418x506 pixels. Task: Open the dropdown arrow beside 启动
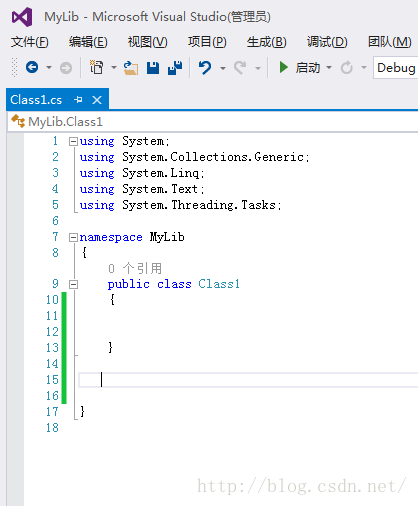tap(329, 68)
